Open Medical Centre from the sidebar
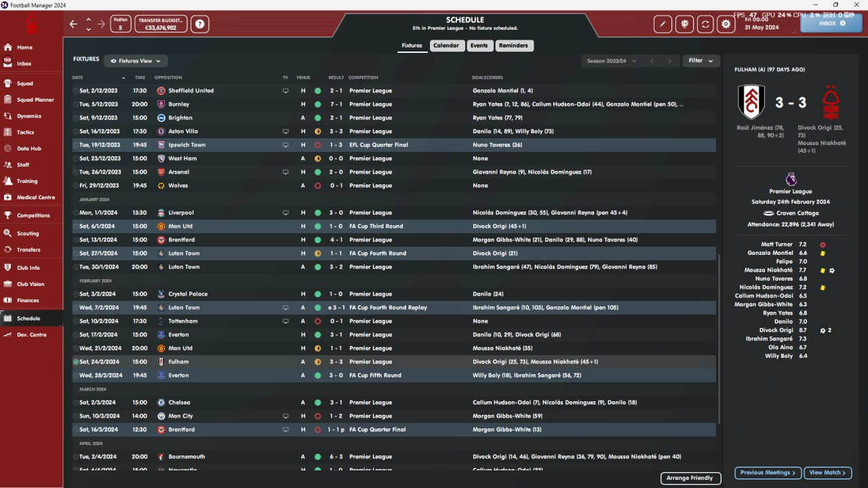Image resolution: width=868 pixels, height=488 pixels. (35, 197)
